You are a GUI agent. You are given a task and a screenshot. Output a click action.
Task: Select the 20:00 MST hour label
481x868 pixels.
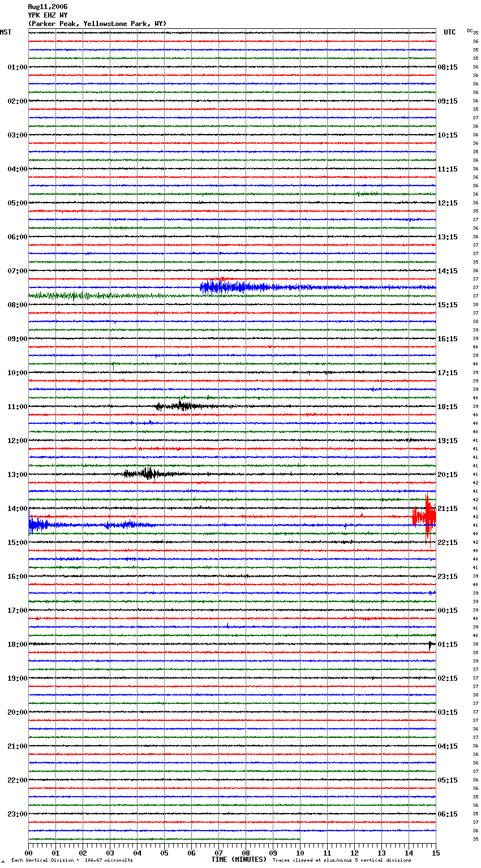pos(18,712)
